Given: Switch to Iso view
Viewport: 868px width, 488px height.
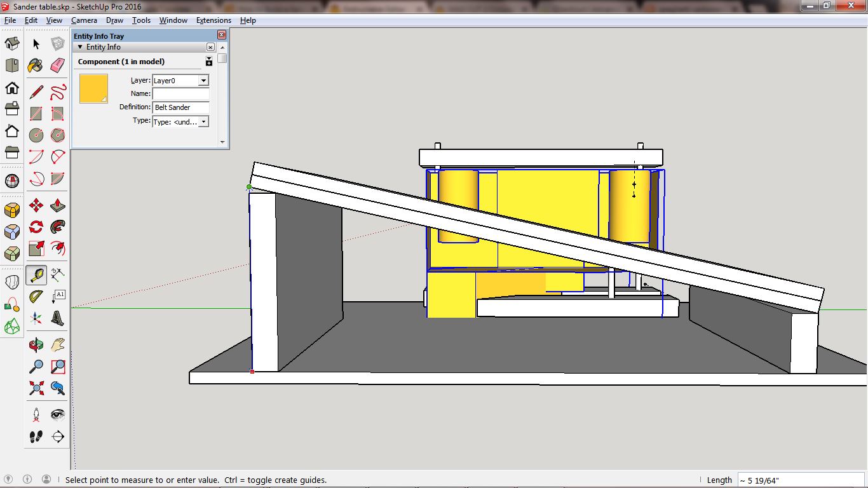Looking at the screenshot, I should pyautogui.click(x=12, y=44).
